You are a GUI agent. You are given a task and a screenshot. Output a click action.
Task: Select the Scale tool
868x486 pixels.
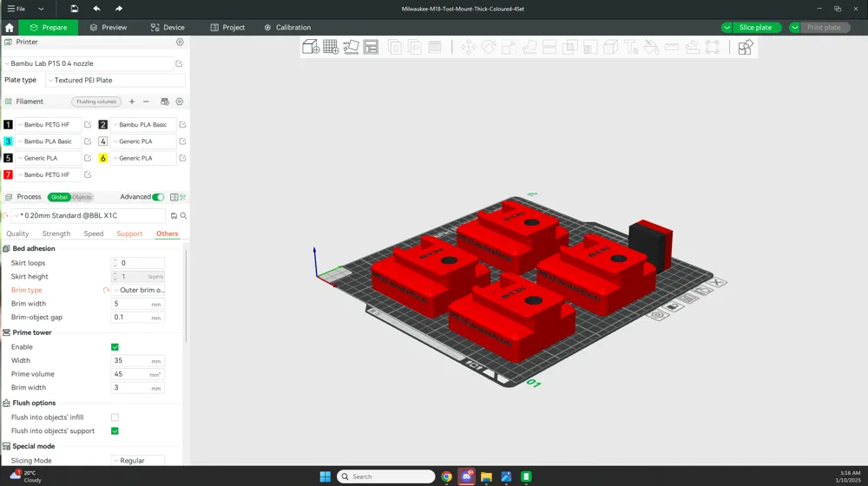[509, 47]
